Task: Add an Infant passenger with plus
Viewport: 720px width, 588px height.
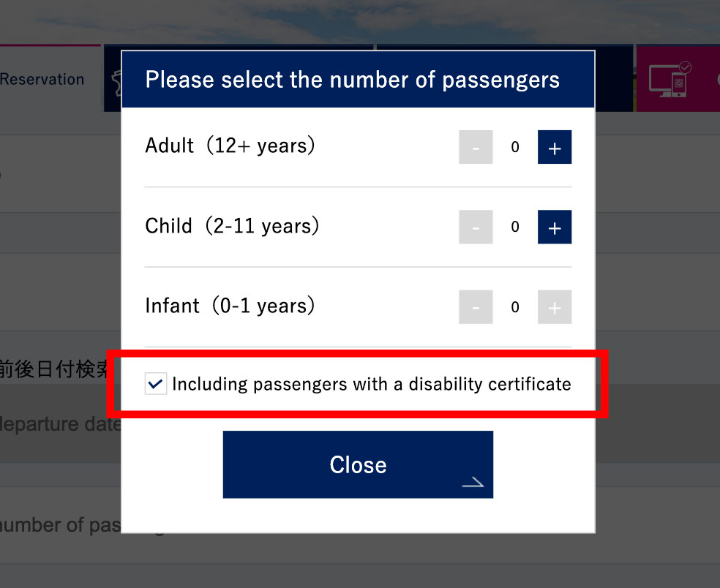Action: pos(555,307)
